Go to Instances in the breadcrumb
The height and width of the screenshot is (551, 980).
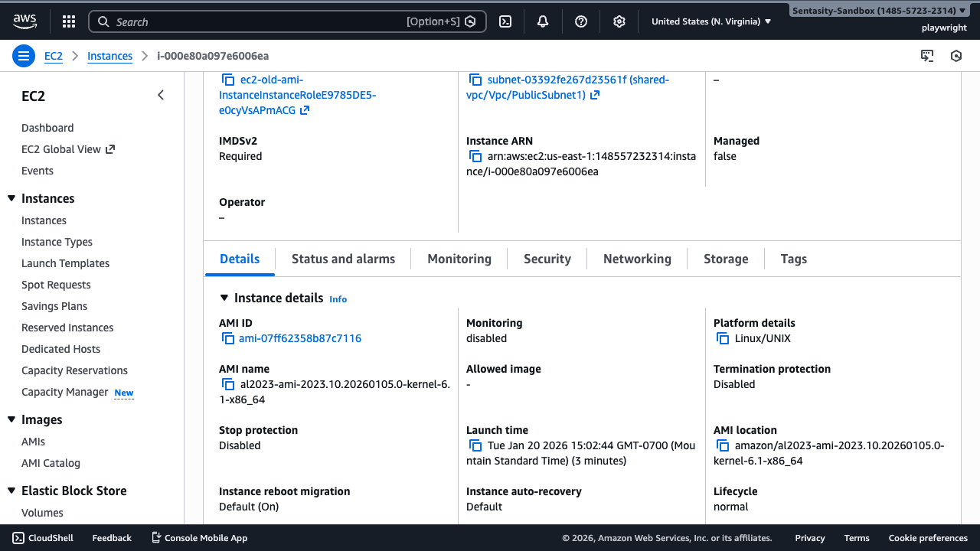point(109,56)
